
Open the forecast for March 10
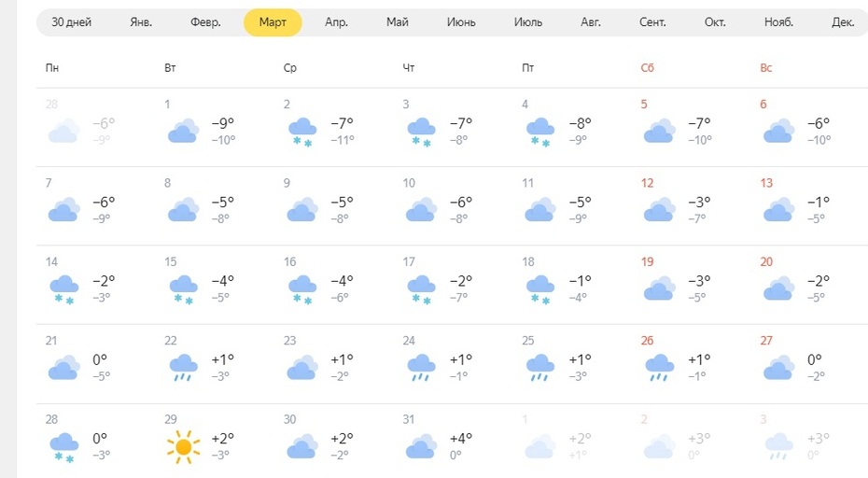coord(453,205)
